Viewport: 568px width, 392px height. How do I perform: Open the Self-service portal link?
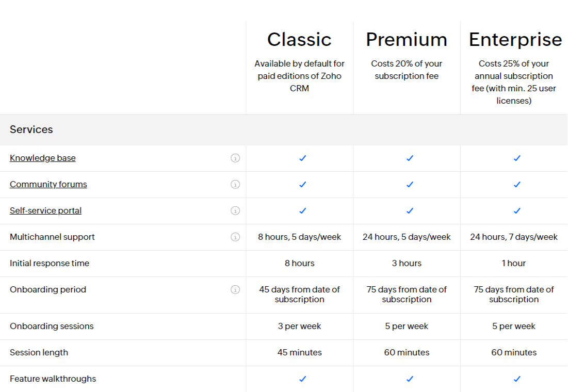[45, 210]
